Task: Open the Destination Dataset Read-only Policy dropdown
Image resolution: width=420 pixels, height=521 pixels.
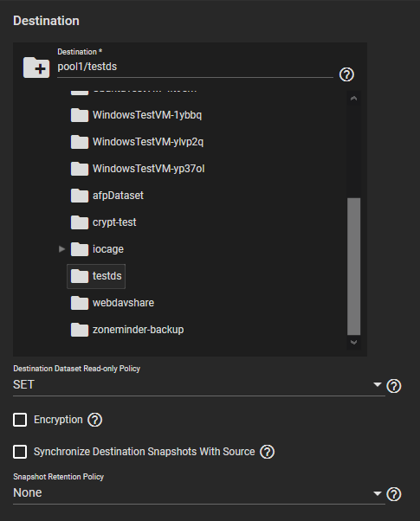Action: [x=199, y=385]
